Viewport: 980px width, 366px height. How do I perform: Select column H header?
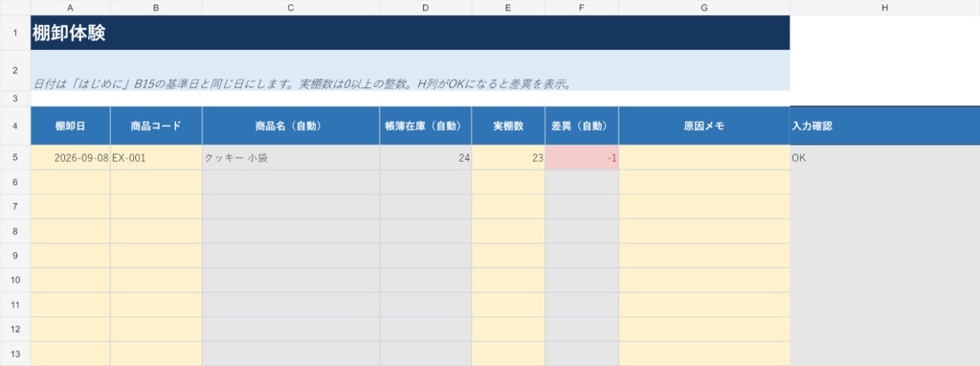[x=885, y=8]
